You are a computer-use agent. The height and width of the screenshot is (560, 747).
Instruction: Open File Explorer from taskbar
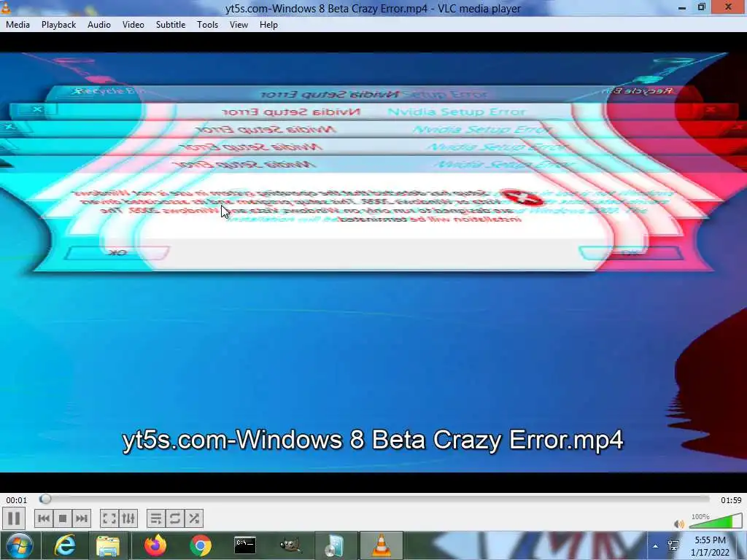coord(108,545)
